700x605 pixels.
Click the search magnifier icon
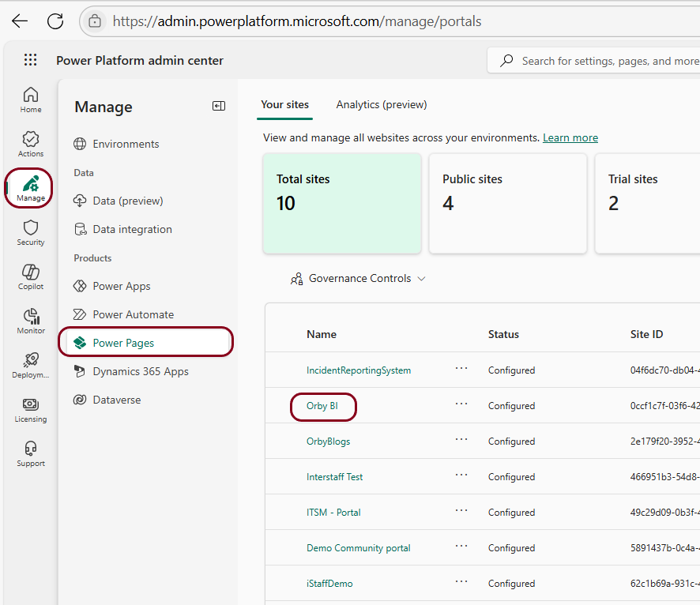[506, 60]
